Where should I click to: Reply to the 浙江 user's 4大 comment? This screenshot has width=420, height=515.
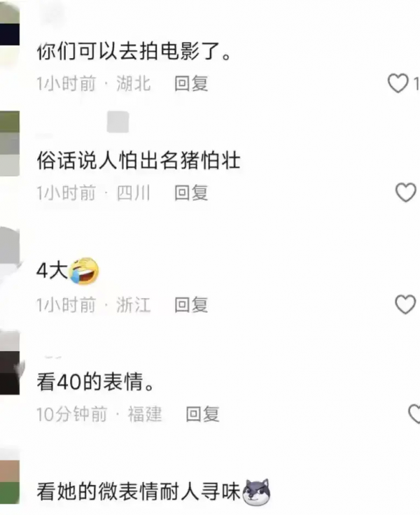pyautogui.click(x=191, y=305)
